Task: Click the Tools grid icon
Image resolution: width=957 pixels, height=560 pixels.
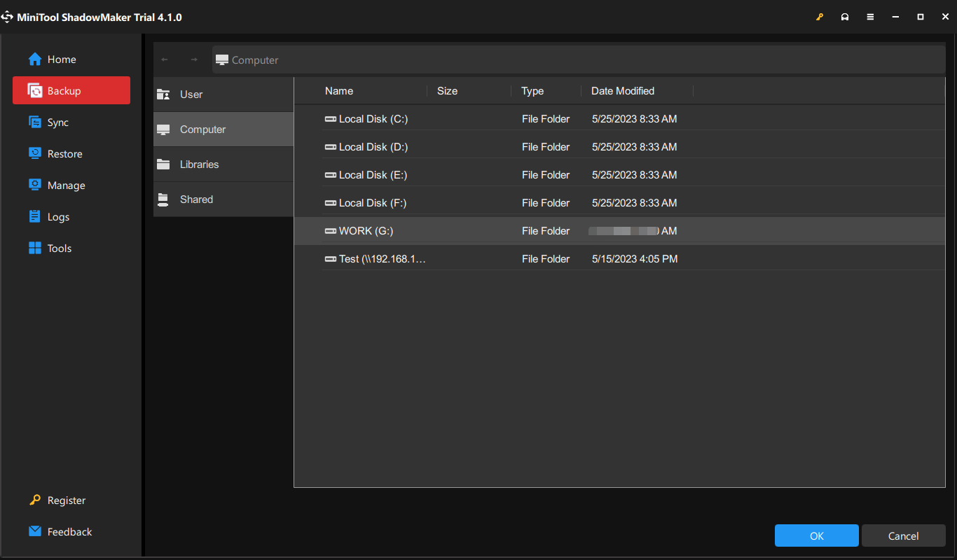Action: pyautogui.click(x=35, y=248)
